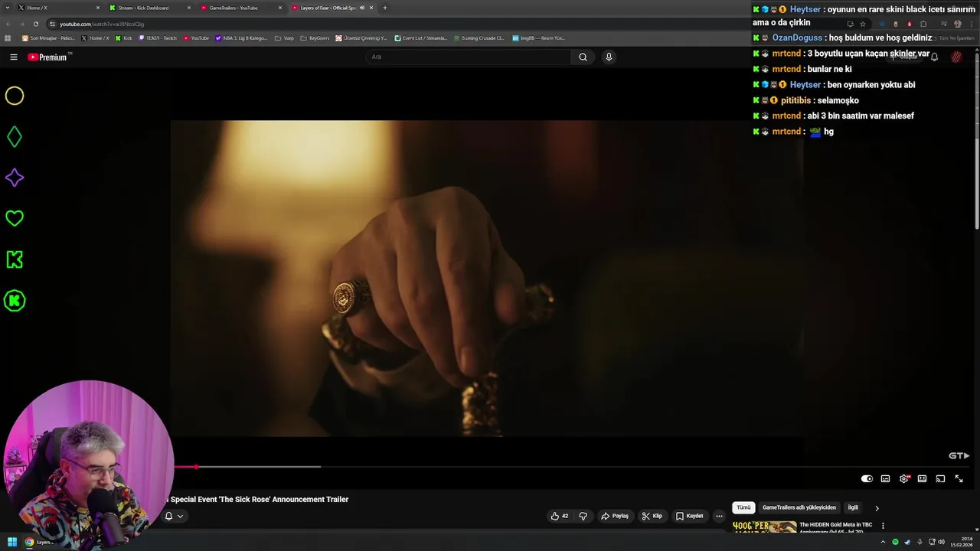Image resolution: width=980 pixels, height=551 pixels.
Task: Start voice search with microphone icon
Action: (x=609, y=57)
